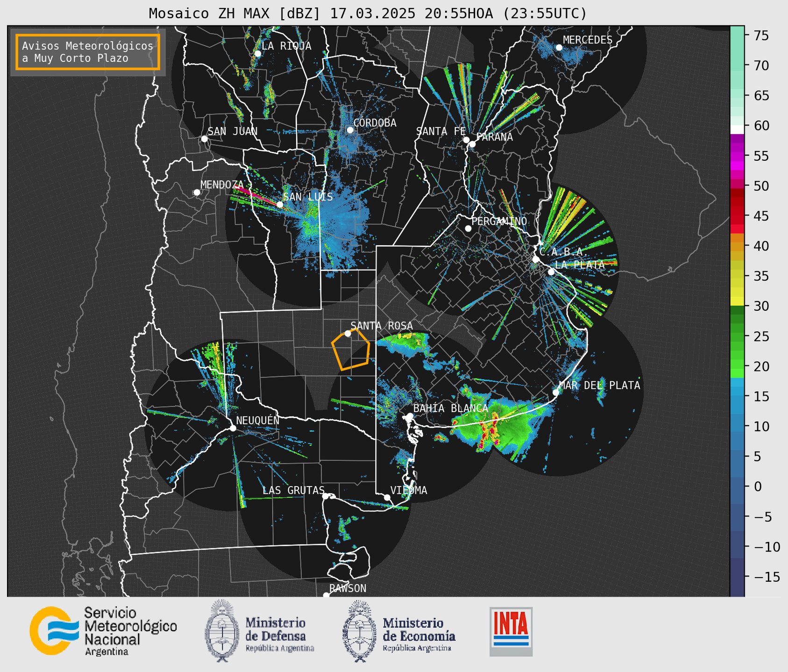Click the 75 tick label on color scale

761,36
